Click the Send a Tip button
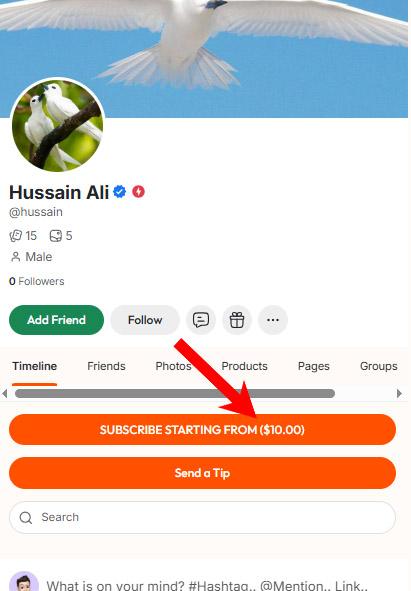The height and width of the screenshot is (591, 411). tap(202, 473)
